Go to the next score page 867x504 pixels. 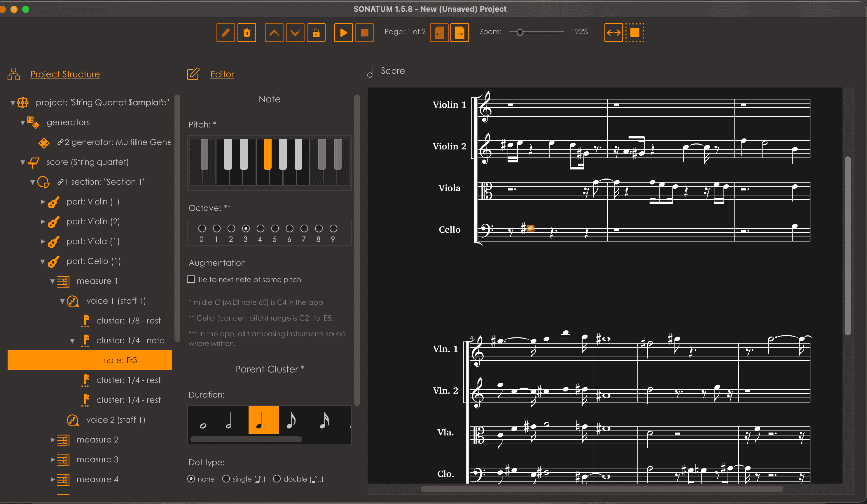click(459, 33)
